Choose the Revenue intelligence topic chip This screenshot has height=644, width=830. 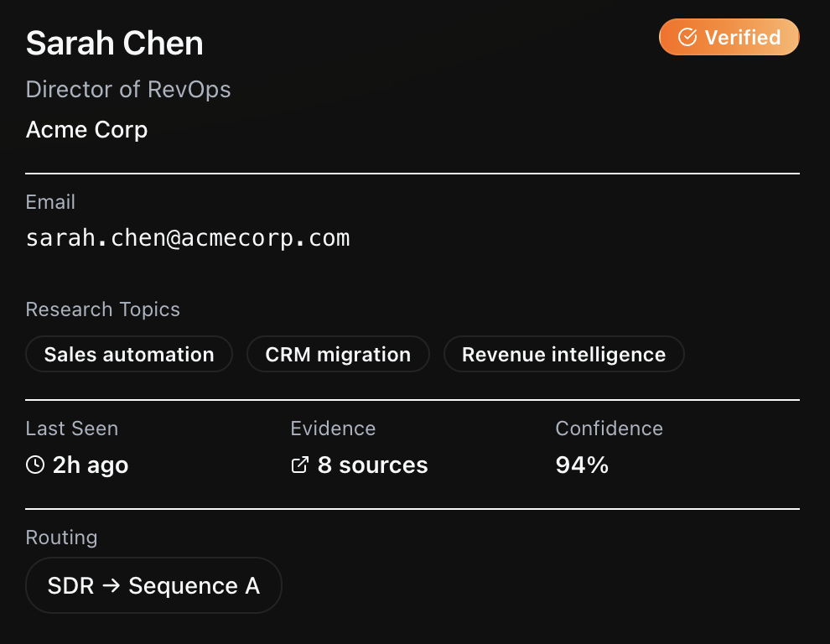(563, 355)
